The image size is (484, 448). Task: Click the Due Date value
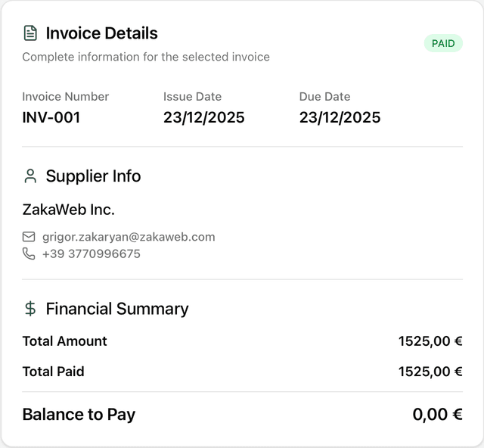(x=340, y=117)
